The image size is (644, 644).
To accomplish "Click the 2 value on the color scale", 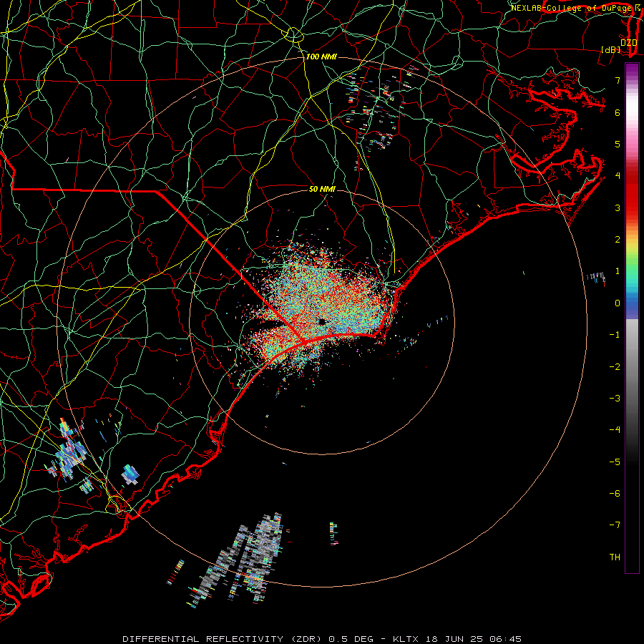I will coord(618,240).
